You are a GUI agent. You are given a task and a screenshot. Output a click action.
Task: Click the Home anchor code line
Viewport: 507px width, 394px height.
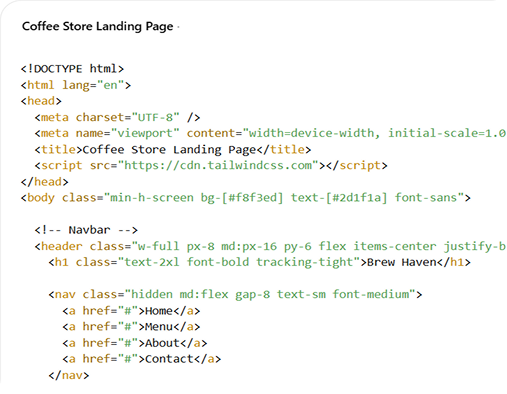click(x=131, y=311)
